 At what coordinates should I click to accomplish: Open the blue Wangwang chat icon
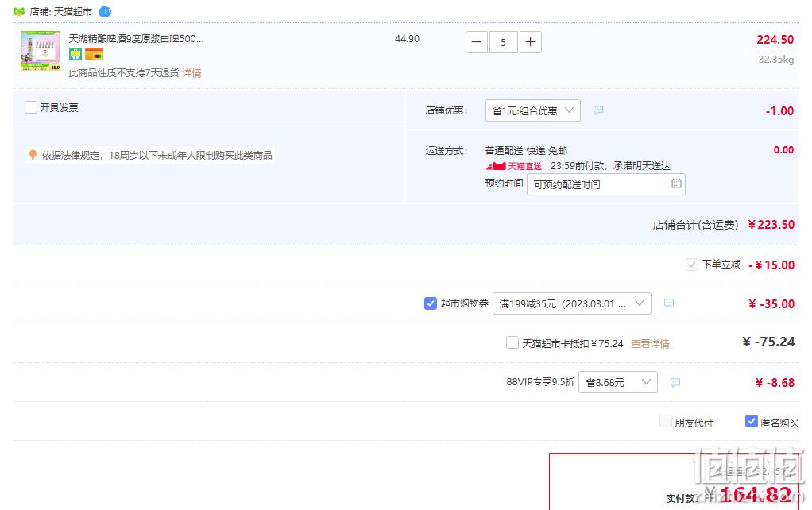click(x=105, y=11)
